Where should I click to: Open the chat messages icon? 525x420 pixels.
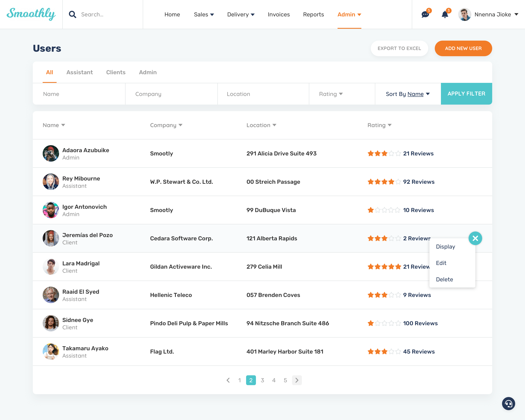[425, 14]
